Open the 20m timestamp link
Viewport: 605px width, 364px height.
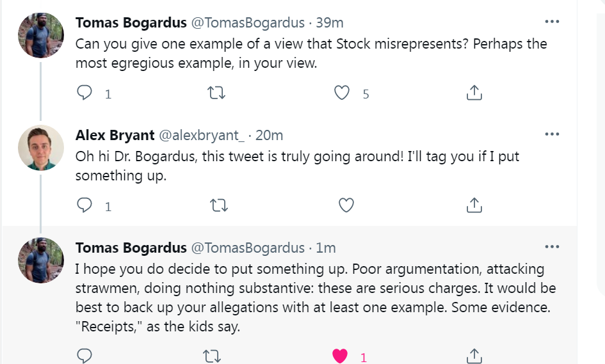(x=270, y=136)
